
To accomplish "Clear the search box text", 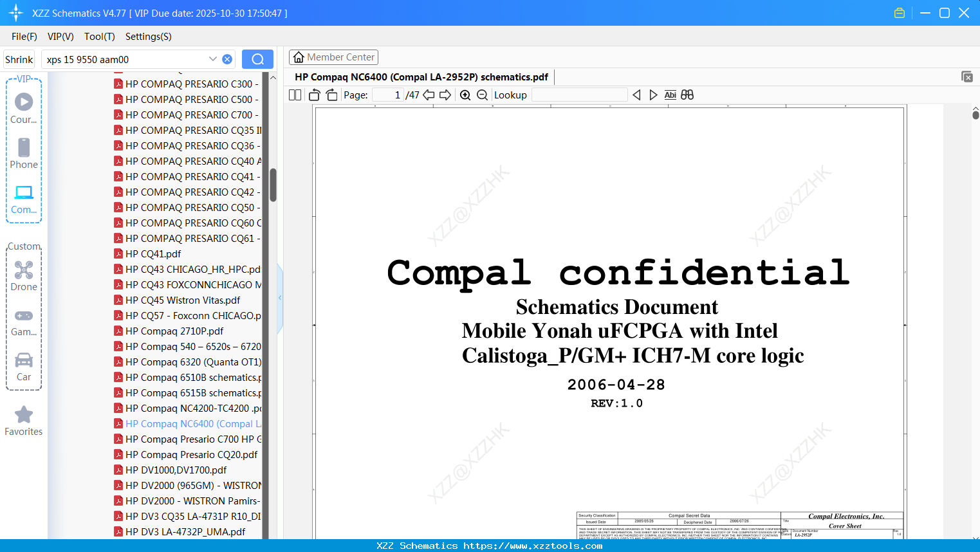I will coord(227,59).
